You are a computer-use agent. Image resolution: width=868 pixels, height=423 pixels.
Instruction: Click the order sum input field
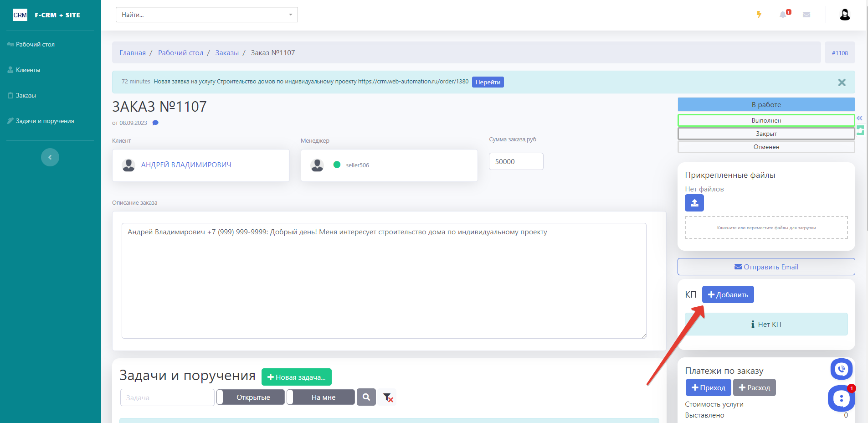click(x=516, y=161)
